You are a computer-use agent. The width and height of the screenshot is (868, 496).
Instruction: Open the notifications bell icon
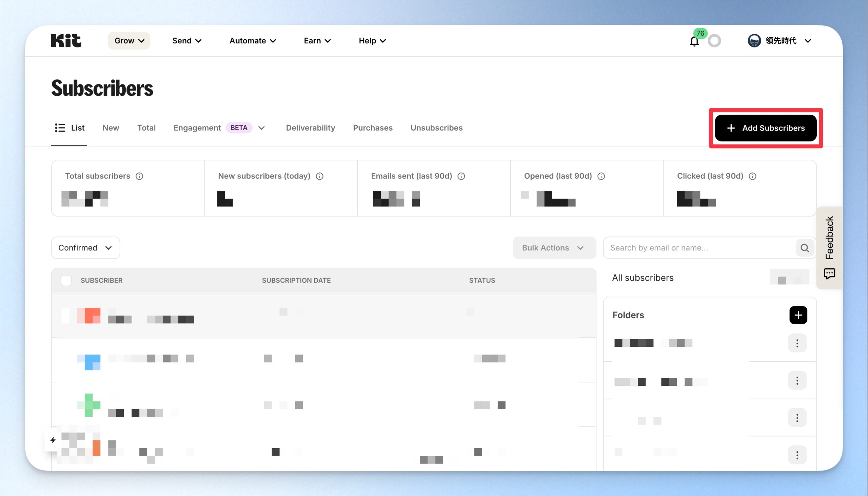[x=694, y=41]
